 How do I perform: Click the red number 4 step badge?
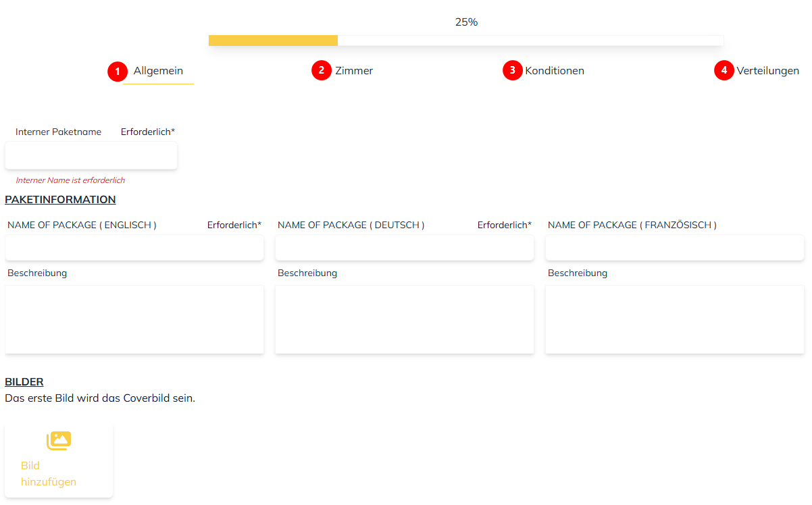pos(724,70)
